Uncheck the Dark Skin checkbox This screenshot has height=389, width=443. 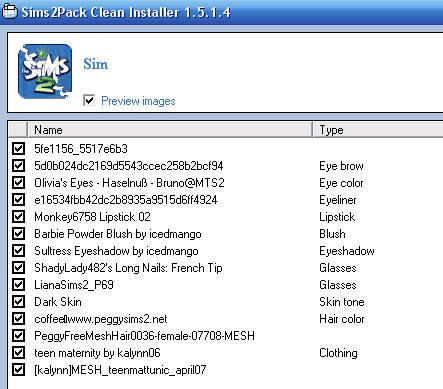18,301
